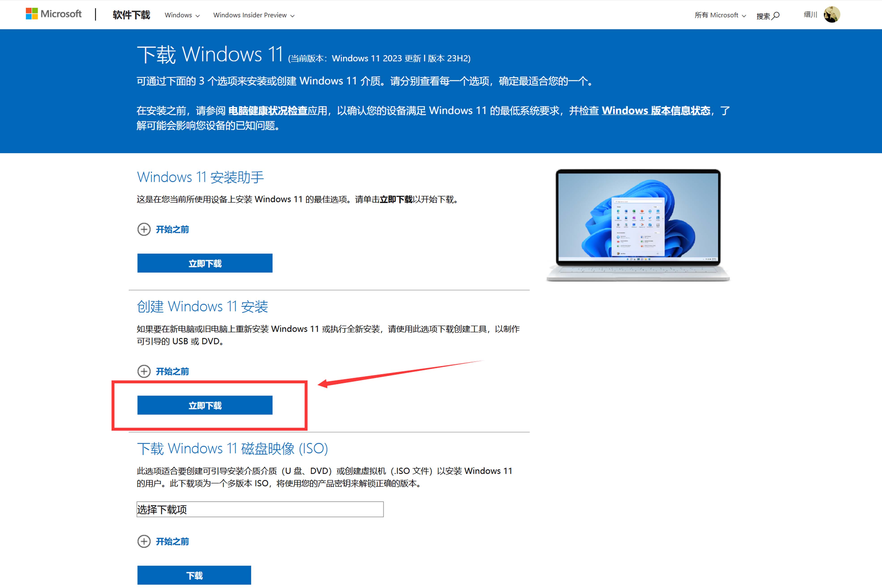
Task: Expand the plus icon under 安装助手 section
Action: pyautogui.click(x=144, y=229)
